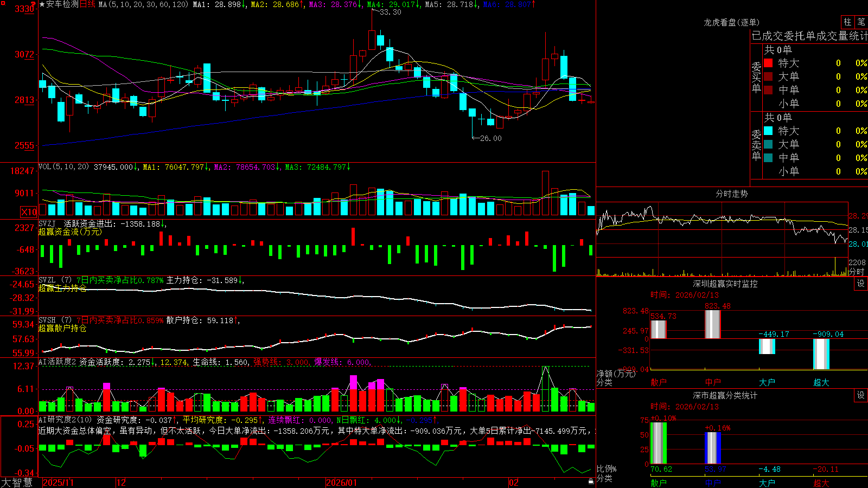Jump to the 2025/11 timeline marker

tap(58, 483)
